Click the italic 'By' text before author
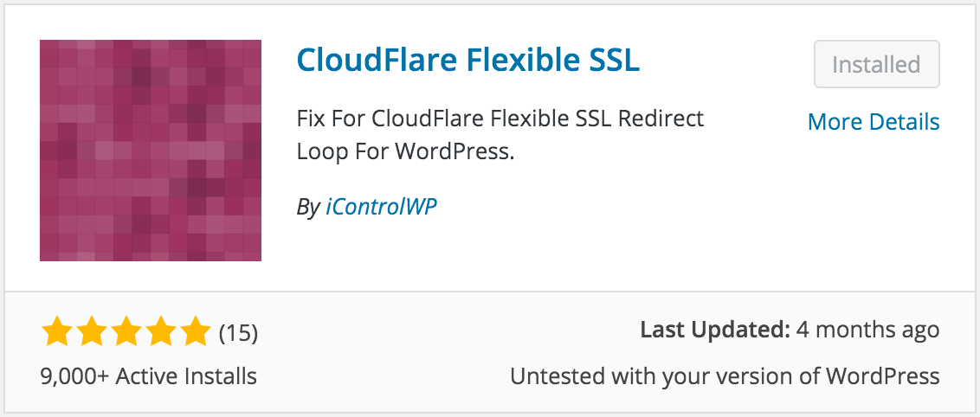 click(308, 208)
